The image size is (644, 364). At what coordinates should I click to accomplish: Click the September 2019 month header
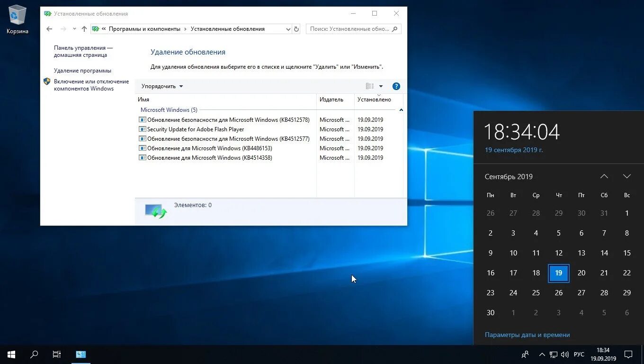(509, 176)
